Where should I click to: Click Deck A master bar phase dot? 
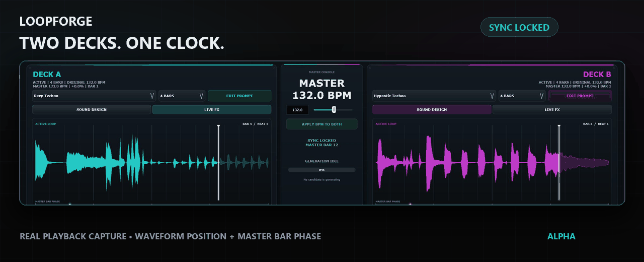coord(70,204)
